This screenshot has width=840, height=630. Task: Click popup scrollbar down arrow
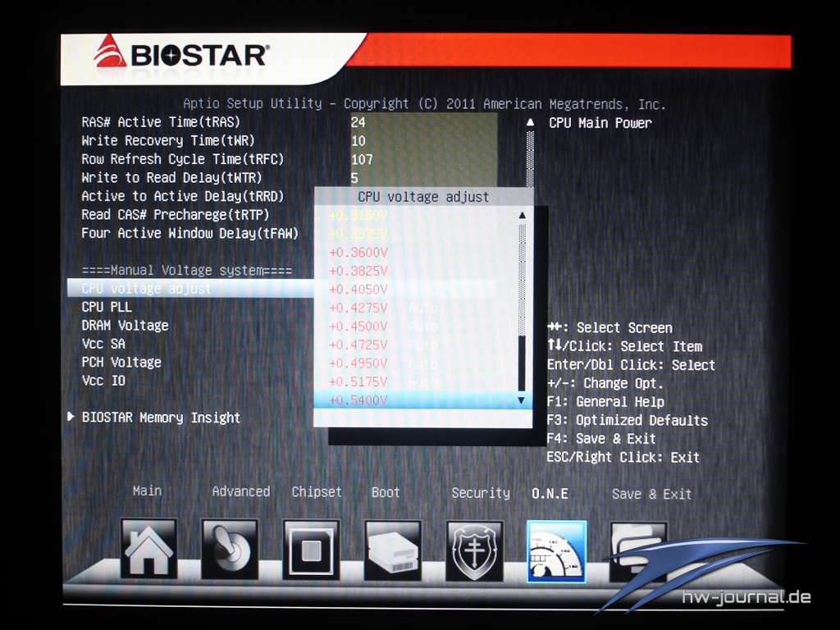[521, 400]
